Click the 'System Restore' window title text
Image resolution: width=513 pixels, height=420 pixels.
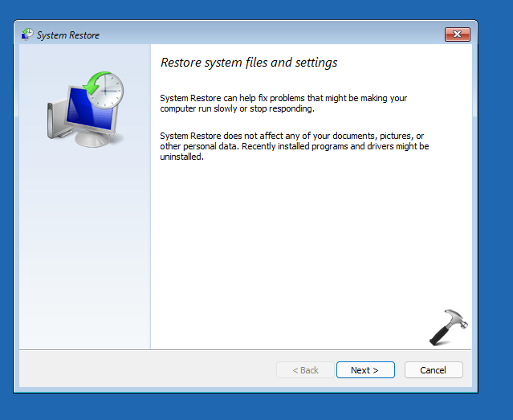[x=68, y=35]
